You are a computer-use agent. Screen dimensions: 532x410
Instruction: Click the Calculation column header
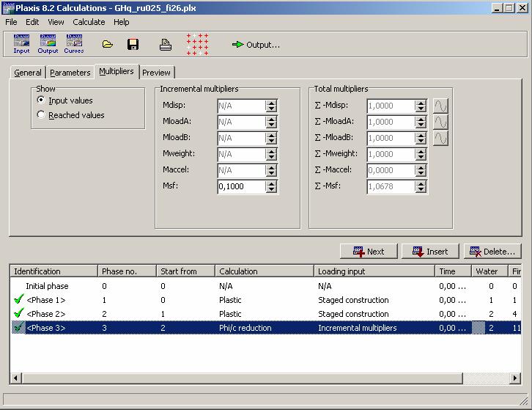pos(265,271)
